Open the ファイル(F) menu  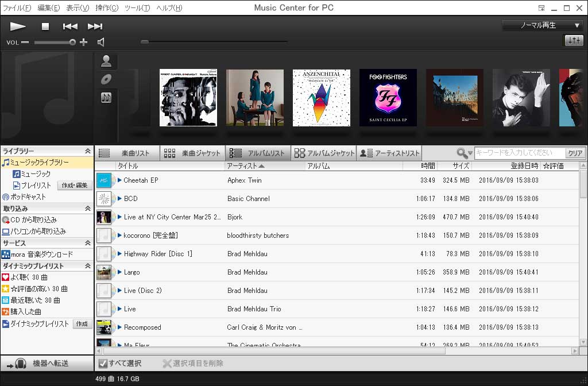[x=17, y=8]
